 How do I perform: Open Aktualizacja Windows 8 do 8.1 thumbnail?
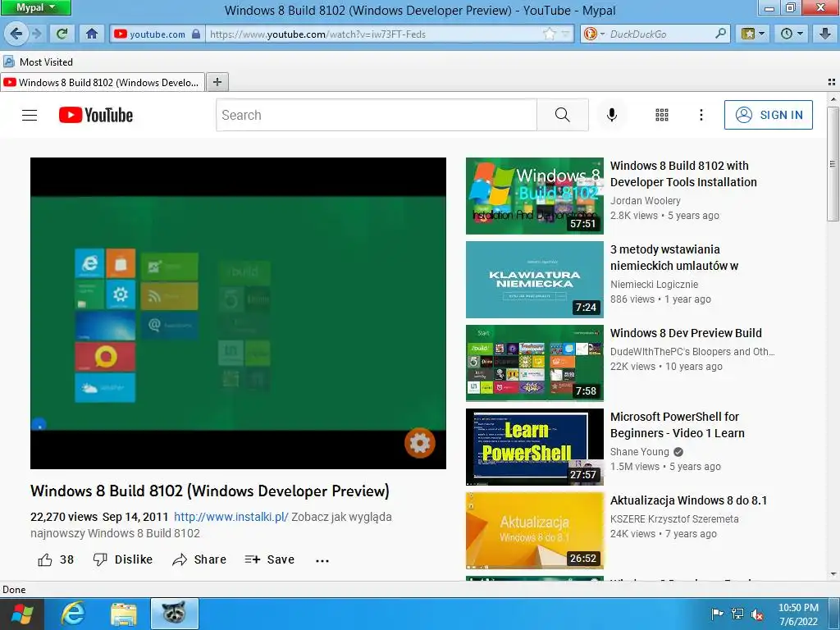coord(535,531)
